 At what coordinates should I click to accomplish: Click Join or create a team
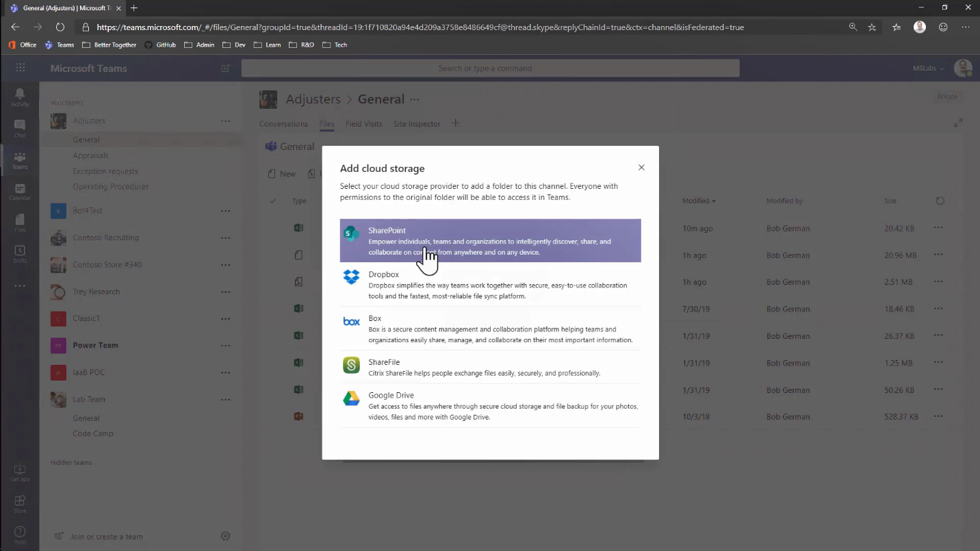(x=99, y=537)
